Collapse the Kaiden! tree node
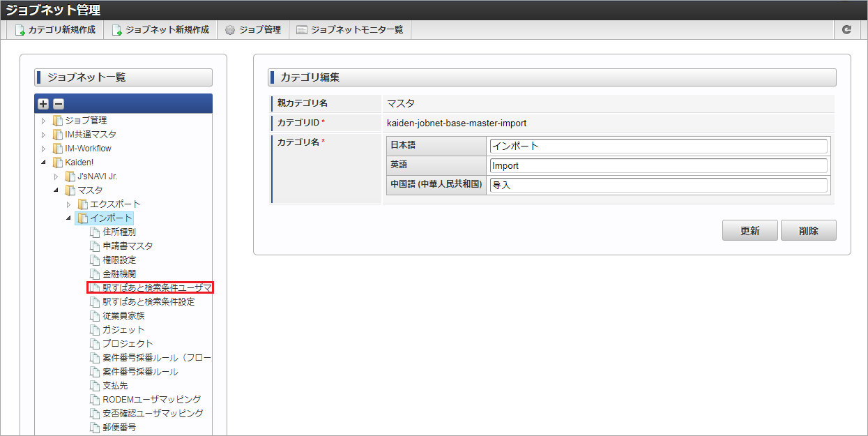 (x=43, y=163)
